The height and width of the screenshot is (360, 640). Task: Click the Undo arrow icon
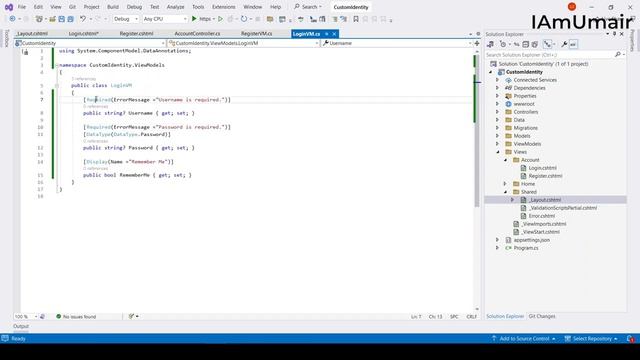click(x=83, y=19)
